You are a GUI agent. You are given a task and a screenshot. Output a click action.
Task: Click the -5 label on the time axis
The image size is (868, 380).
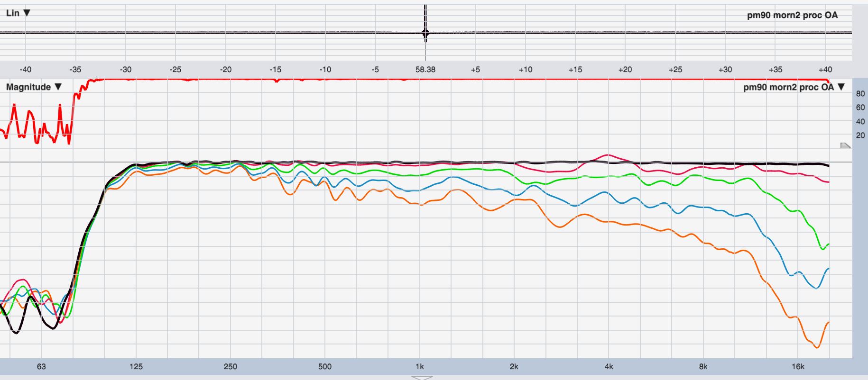click(x=375, y=70)
